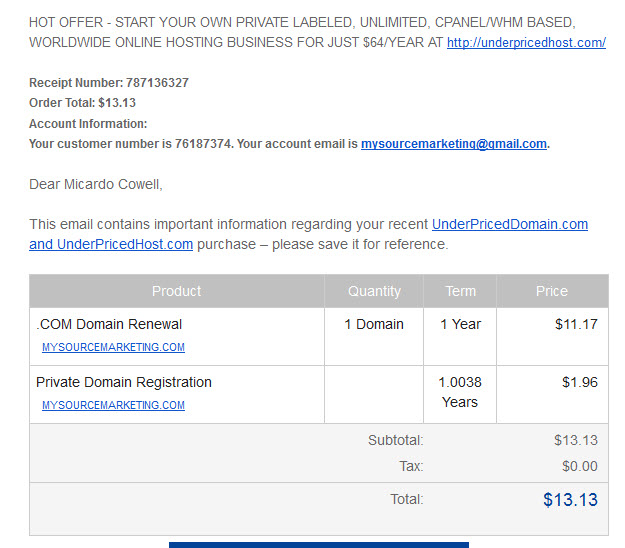Click the Order Total: $13.13 line
Screen dimensions: 625x548
[83, 103]
